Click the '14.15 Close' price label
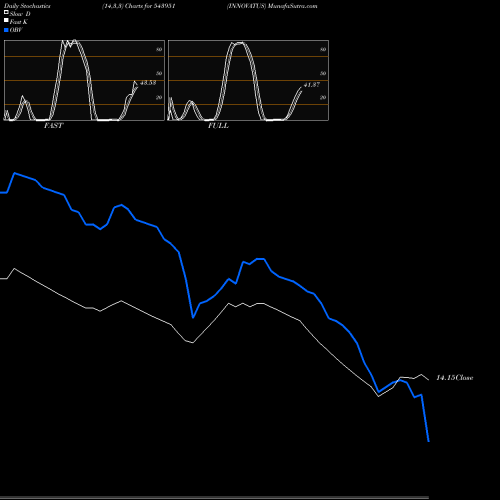The image size is (500, 500). pos(455,378)
